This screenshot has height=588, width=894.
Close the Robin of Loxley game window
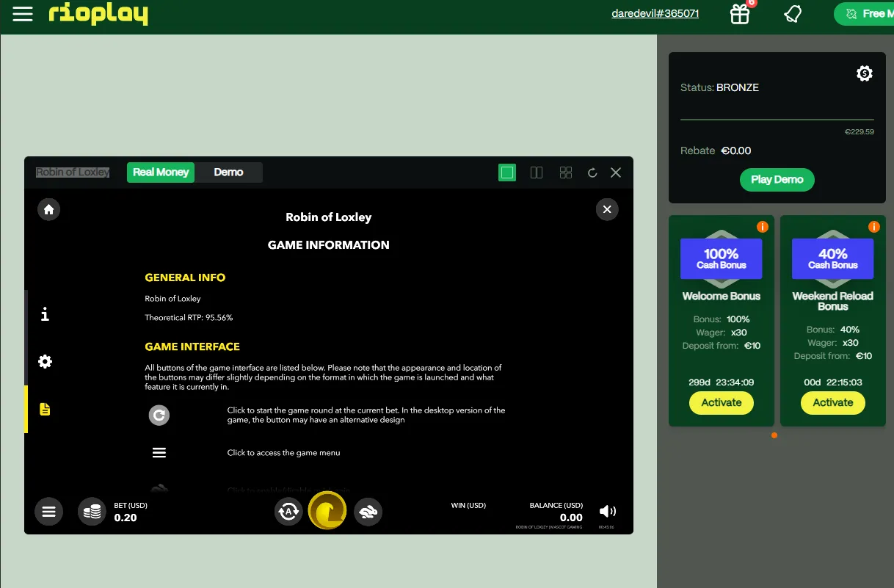pyautogui.click(x=616, y=173)
